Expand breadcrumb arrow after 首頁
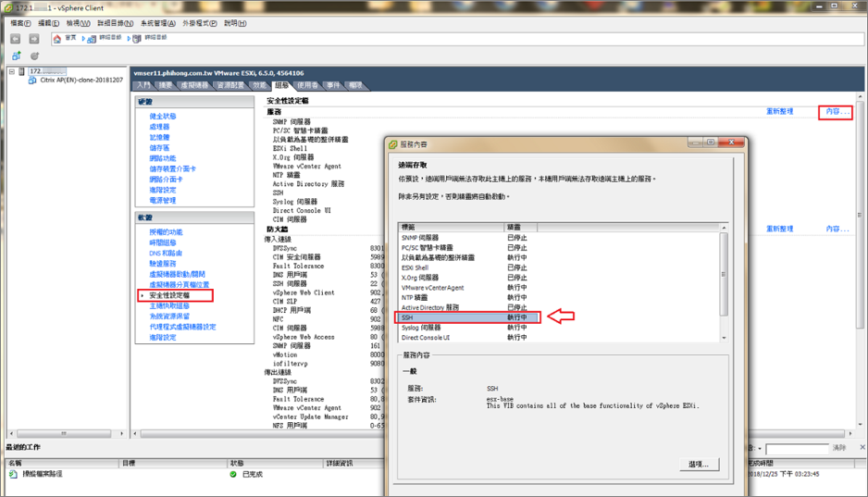This screenshot has height=497, width=868. 83,39
